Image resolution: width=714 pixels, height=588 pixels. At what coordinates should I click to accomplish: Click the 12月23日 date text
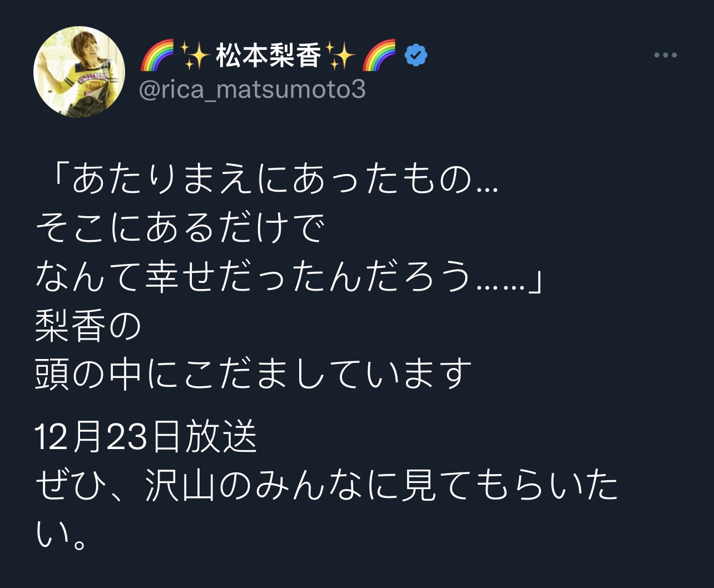[x=108, y=436]
